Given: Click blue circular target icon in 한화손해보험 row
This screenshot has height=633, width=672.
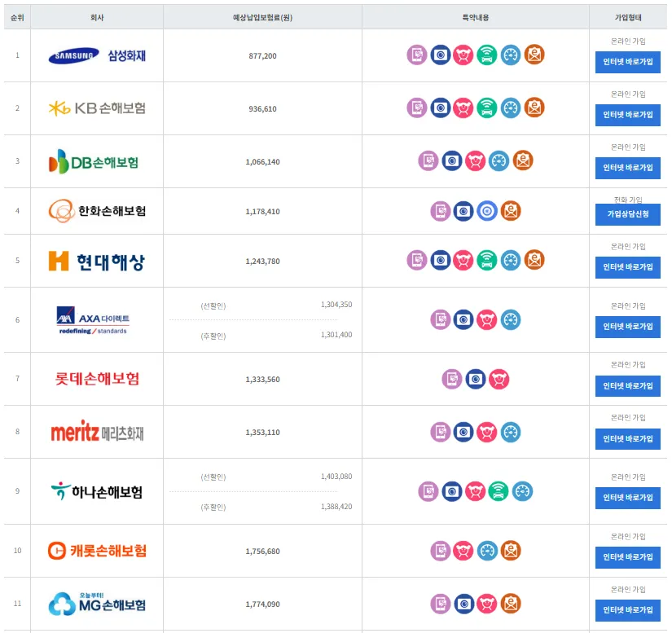Looking at the screenshot, I should click(487, 211).
